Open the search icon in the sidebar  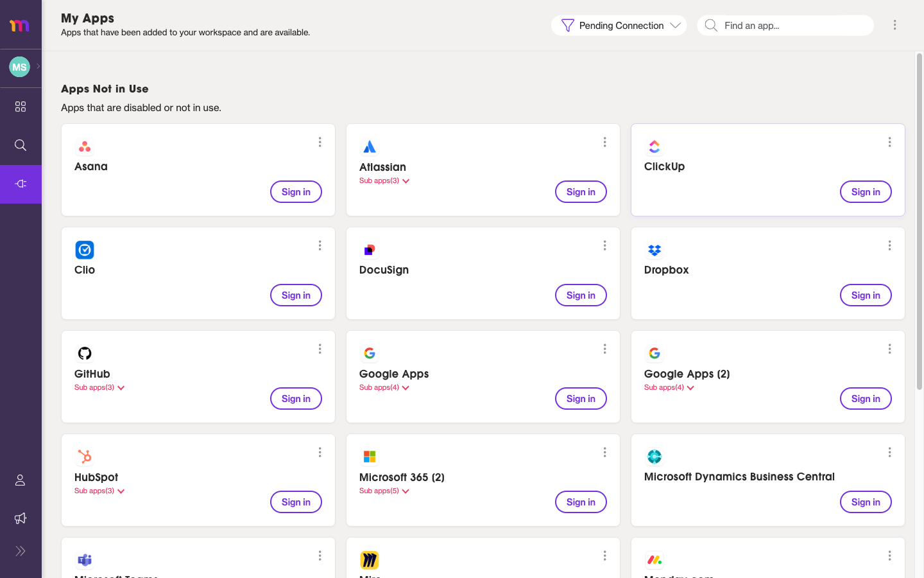pyautogui.click(x=21, y=145)
